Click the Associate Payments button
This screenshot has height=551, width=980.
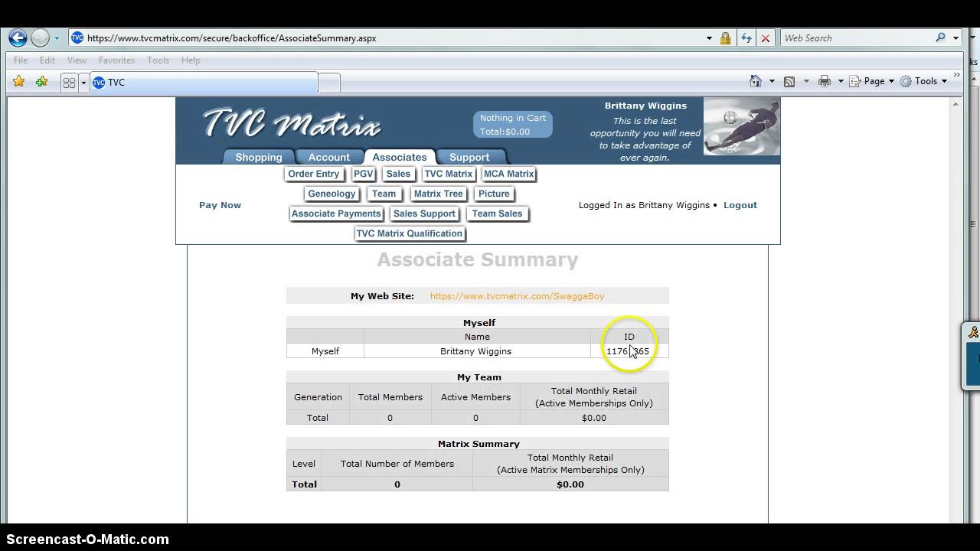tap(336, 214)
